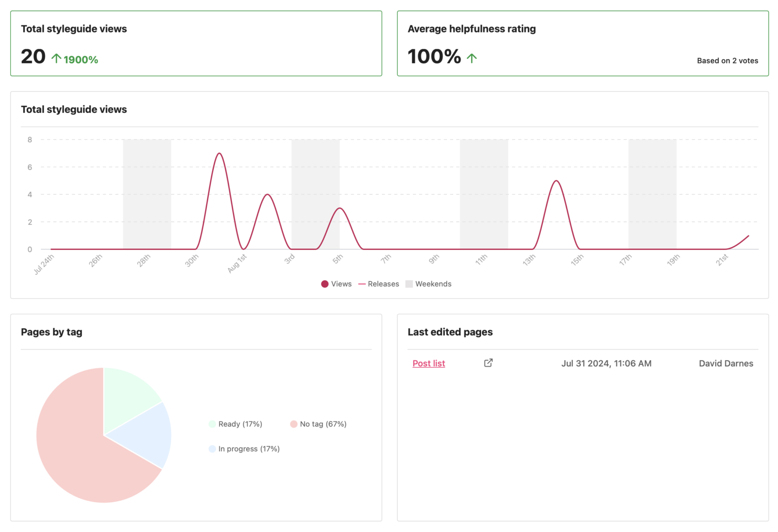
Task: Toggle the Releases series visibility
Action: point(379,284)
